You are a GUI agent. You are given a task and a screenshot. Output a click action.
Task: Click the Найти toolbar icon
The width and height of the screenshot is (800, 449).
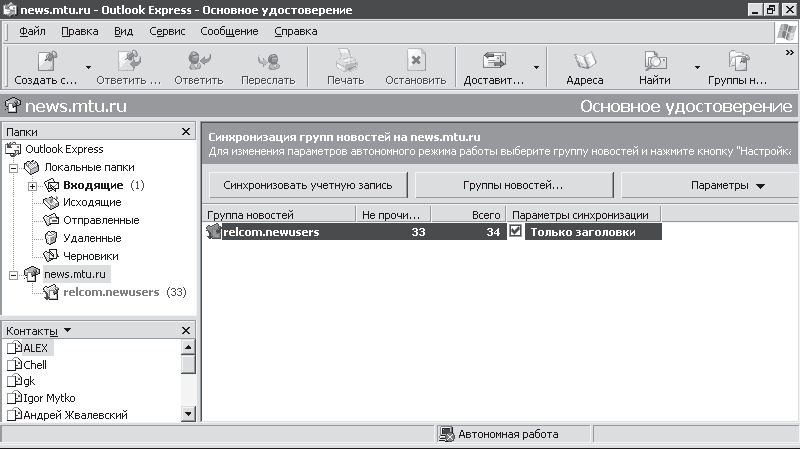pos(655,61)
